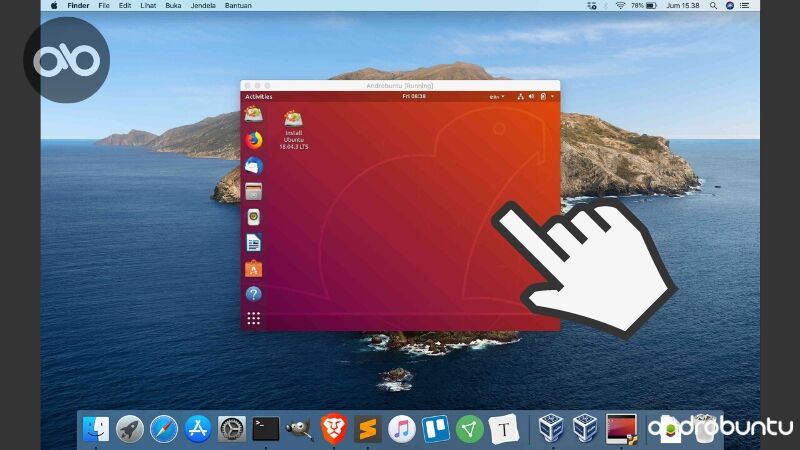Screen dimensions: 800x450
Task: Open GIMP from the Dock
Action: (x=299, y=429)
